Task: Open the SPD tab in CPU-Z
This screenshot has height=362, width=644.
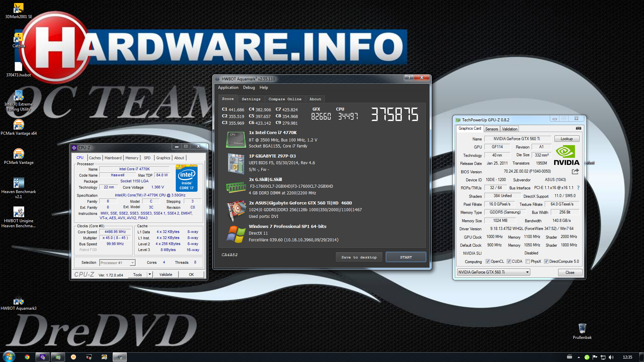Action: pyautogui.click(x=147, y=158)
